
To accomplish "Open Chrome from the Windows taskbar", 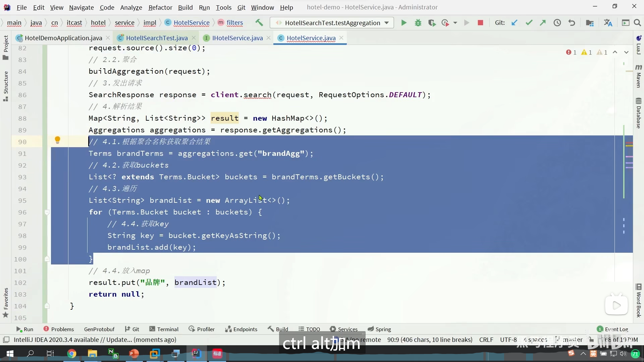I will (x=71, y=354).
